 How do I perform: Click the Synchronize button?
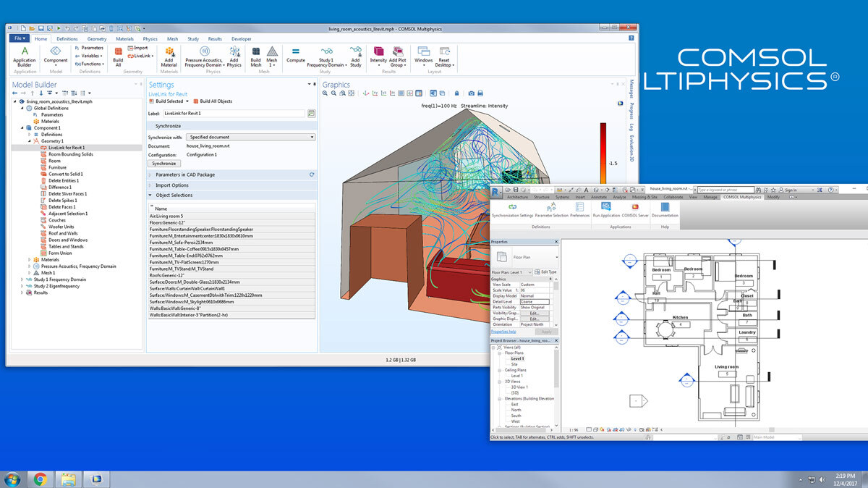click(163, 164)
